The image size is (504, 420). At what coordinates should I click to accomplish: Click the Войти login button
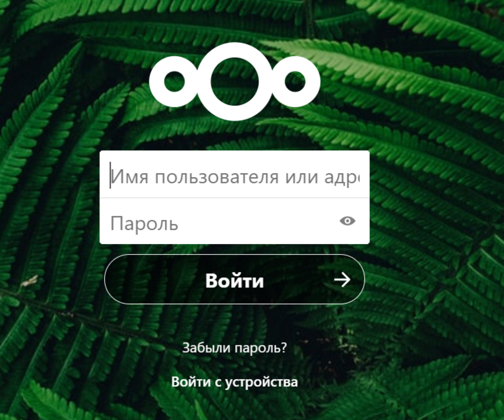pyautogui.click(x=235, y=280)
